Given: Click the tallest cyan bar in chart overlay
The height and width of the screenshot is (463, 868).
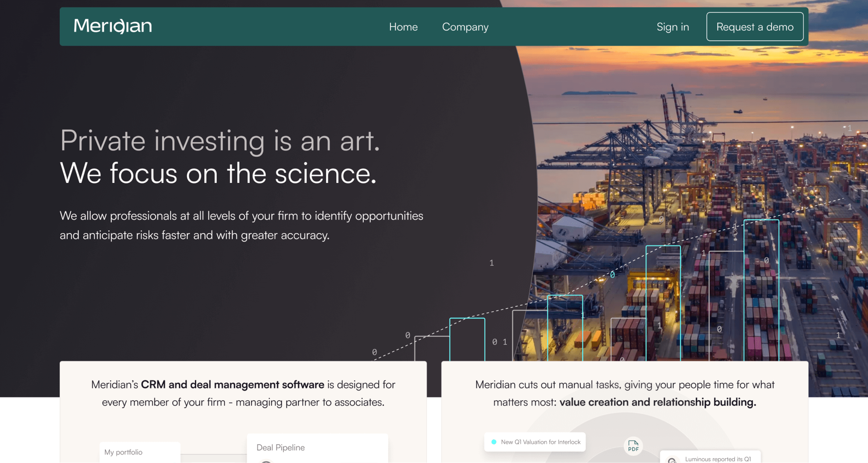Looking at the screenshot, I should coord(761,290).
